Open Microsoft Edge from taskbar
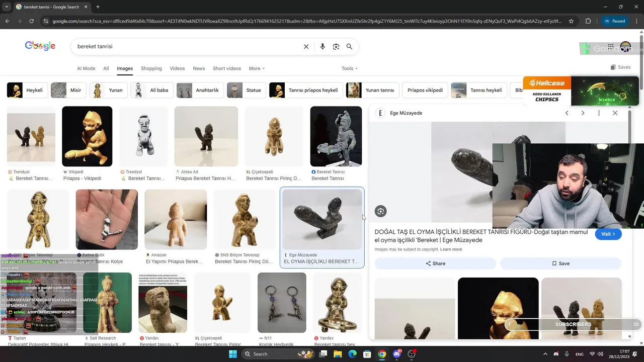Viewport: 644px width, 362px height. coord(352,354)
